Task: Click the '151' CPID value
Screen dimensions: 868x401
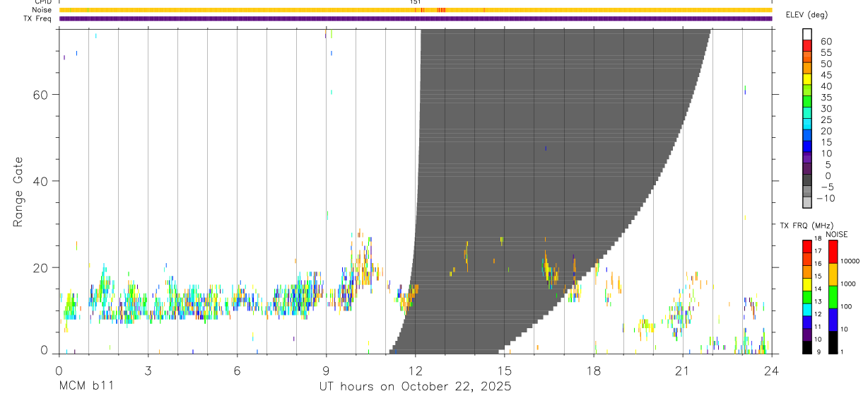Action: tap(415, 2)
